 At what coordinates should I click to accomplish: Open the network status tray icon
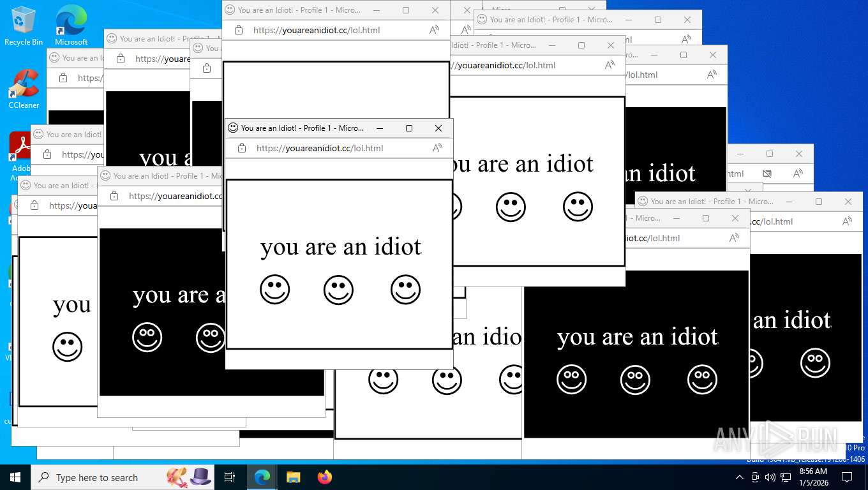pos(786,477)
